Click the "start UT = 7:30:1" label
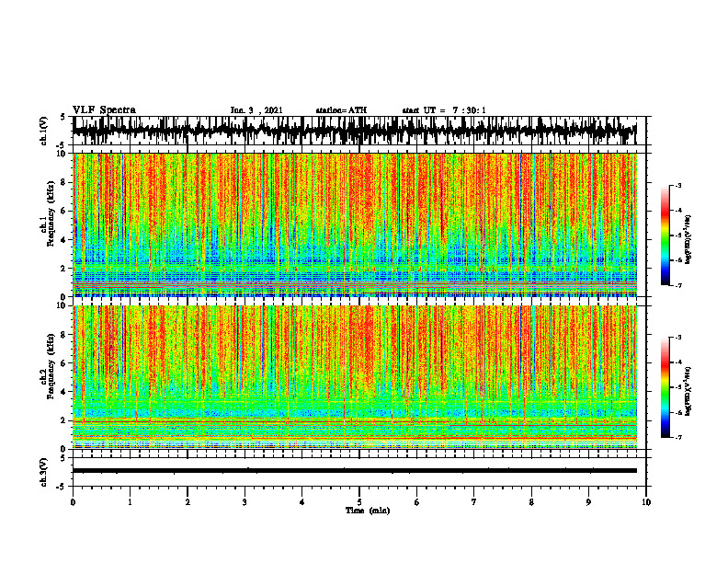Image resolution: width=728 pixels, height=563 pixels. 444,110
